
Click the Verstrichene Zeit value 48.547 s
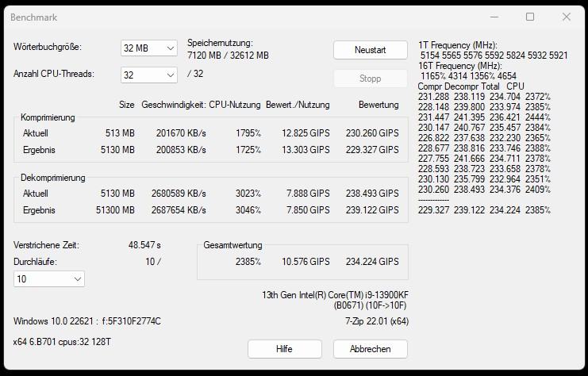(144, 245)
